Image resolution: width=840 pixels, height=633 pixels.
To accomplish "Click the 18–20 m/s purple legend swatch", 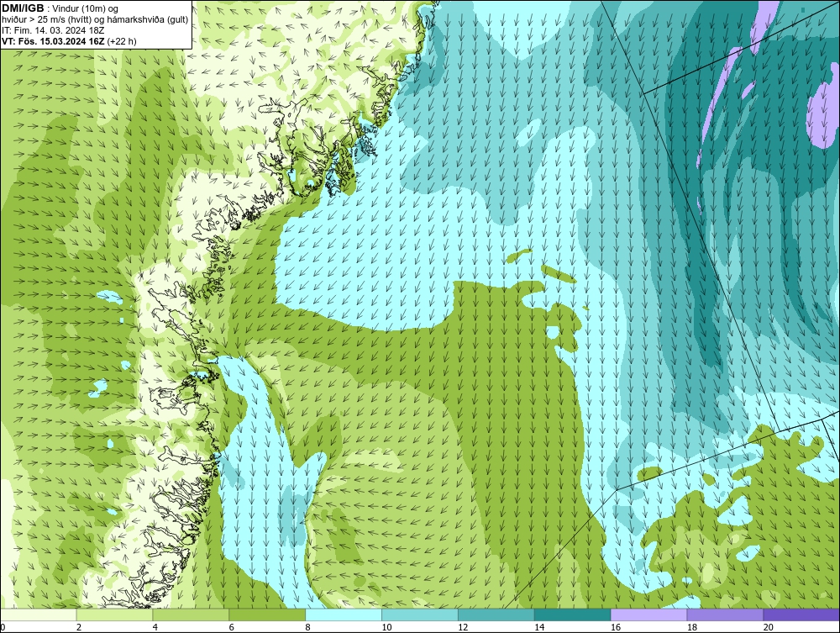I will coord(726,615).
